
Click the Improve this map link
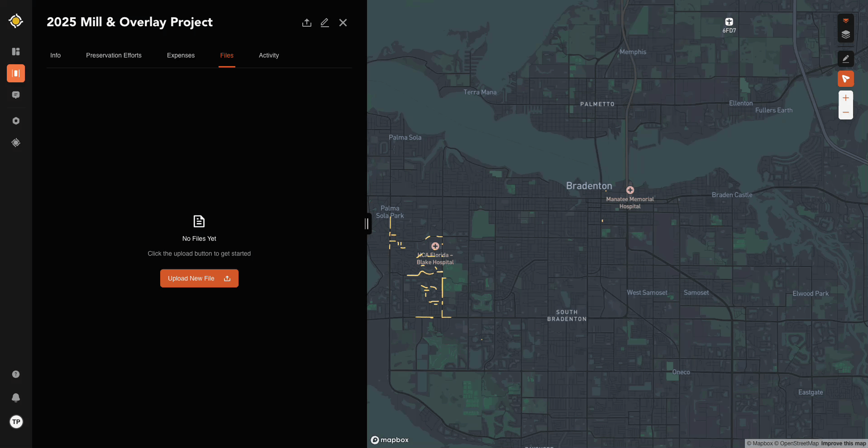click(x=843, y=443)
